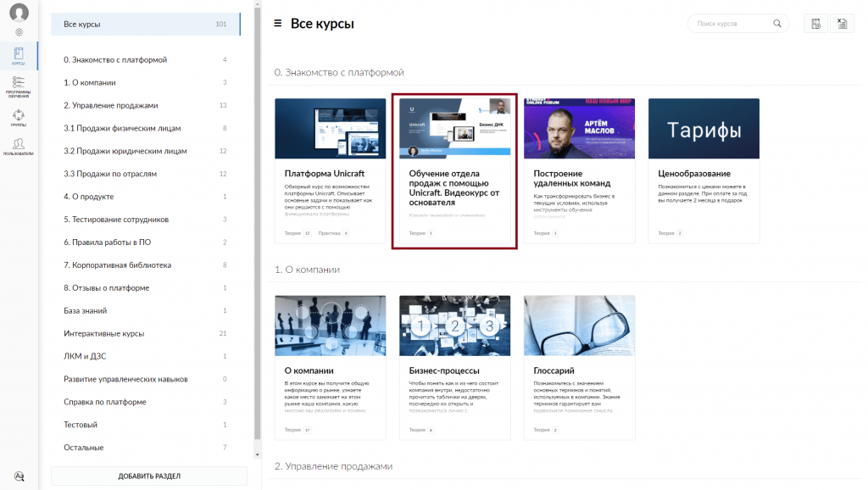The height and width of the screenshot is (490, 868).
Task: Open 3.3 Продажи по отраслям section
Action: click(146, 174)
